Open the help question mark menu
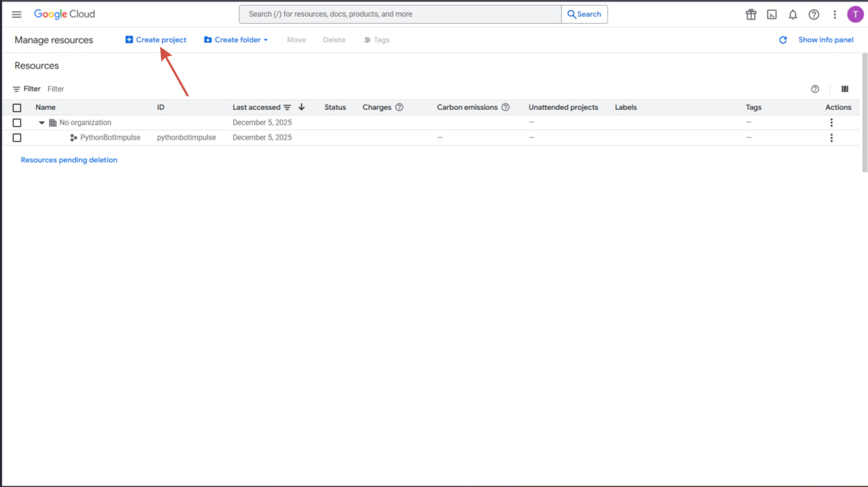 coord(814,14)
